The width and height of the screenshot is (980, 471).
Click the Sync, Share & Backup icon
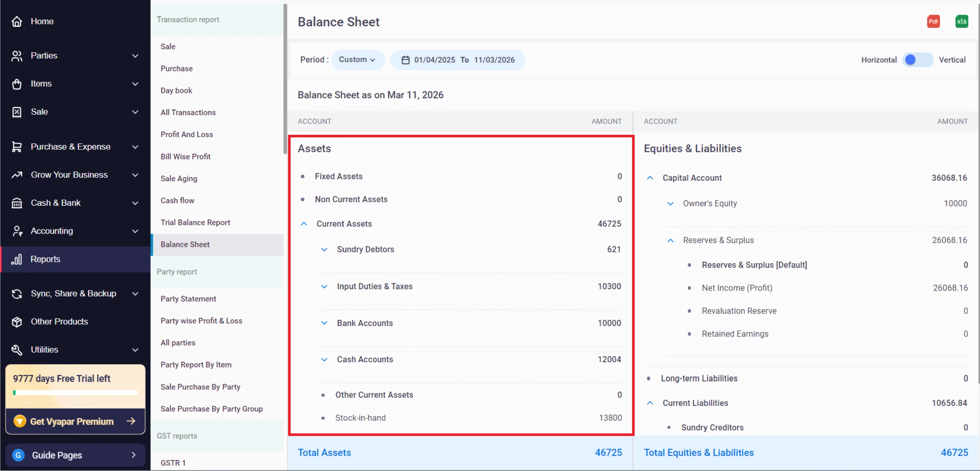point(17,293)
